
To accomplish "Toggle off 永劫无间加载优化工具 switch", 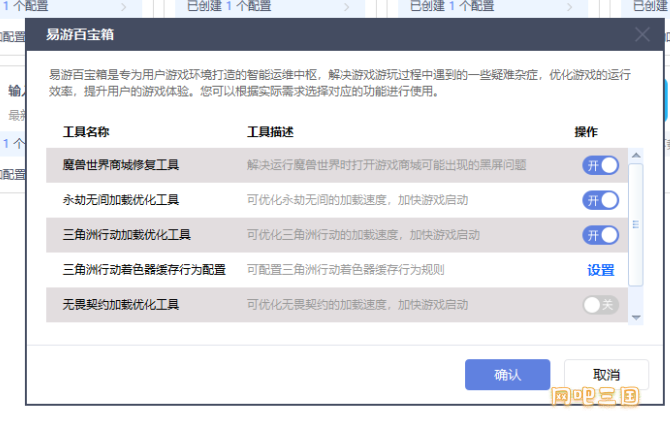I will [x=600, y=200].
